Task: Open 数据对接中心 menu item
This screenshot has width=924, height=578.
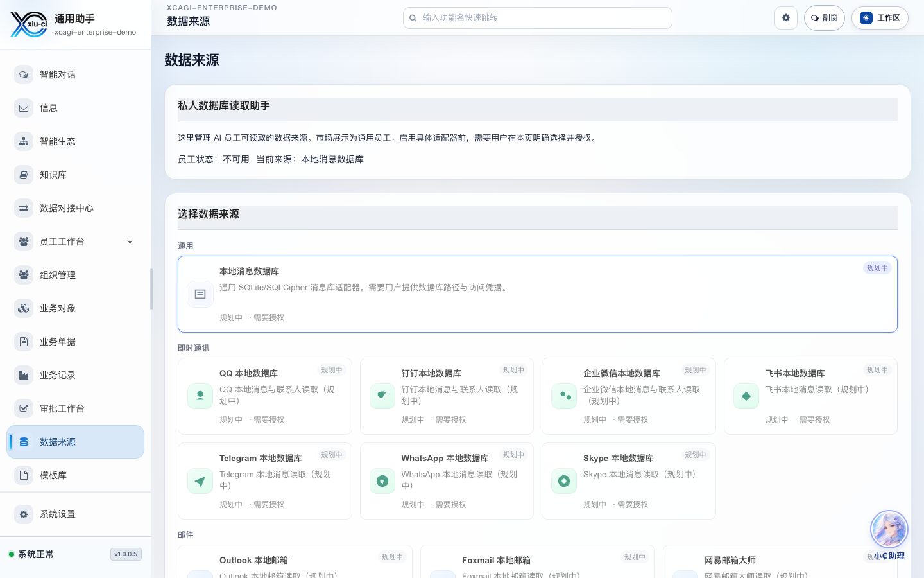Action: point(75,208)
